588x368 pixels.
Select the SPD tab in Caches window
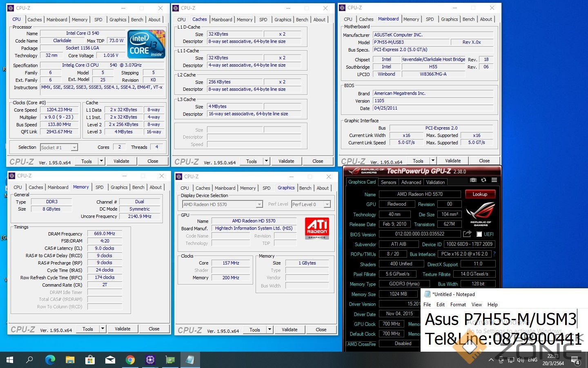coord(263,20)
